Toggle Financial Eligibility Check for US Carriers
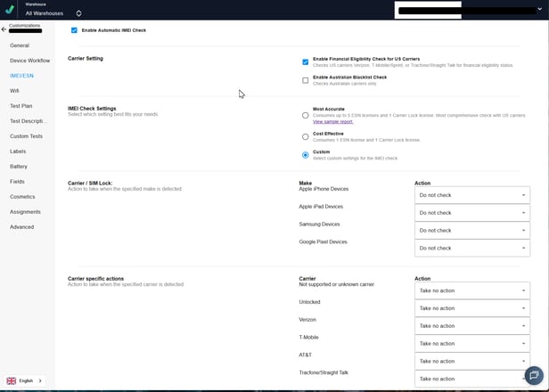 [306, 61]
